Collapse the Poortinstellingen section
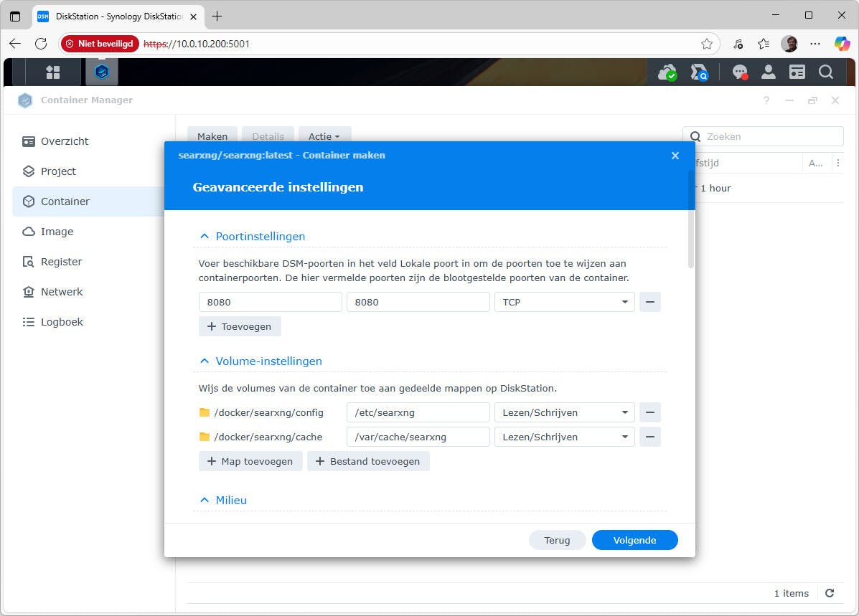This screenshot has width=859, height=616. [205, 236]
